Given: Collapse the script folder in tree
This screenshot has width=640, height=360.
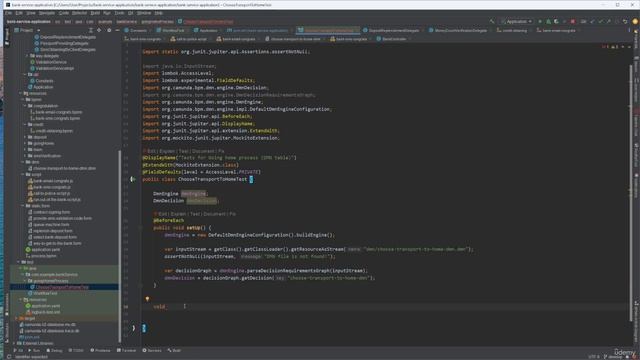Looking at the screenshot, I should (x=22, y=174).
